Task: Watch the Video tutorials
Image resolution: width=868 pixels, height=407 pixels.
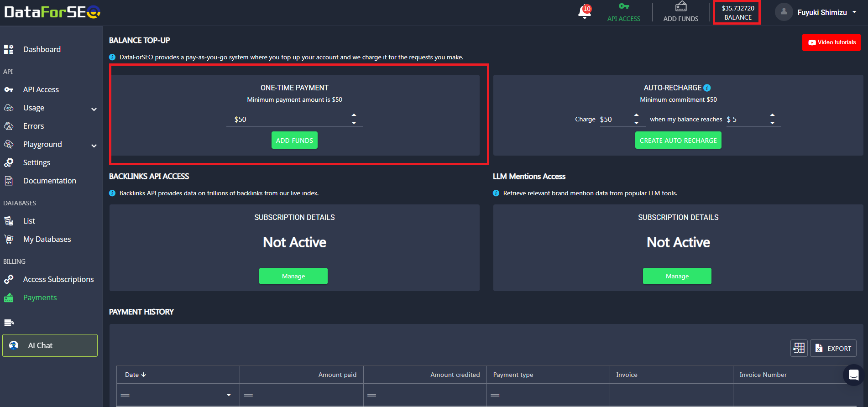Action: [x=831, y=42]
